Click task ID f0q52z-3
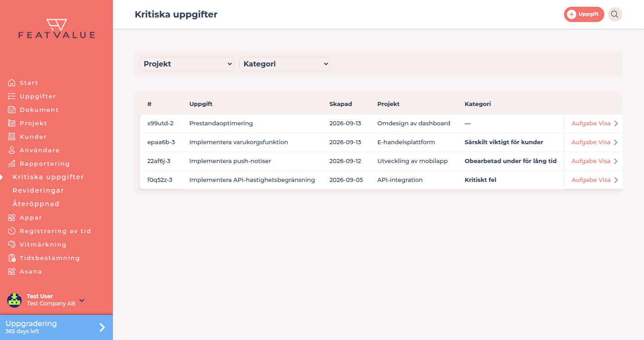The height and width of the screenshot is (340, 644). (160, 180)
